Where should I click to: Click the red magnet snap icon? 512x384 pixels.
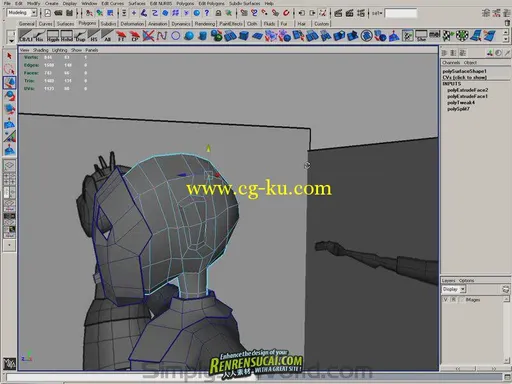pyautogui.click(x=286, y=13)
